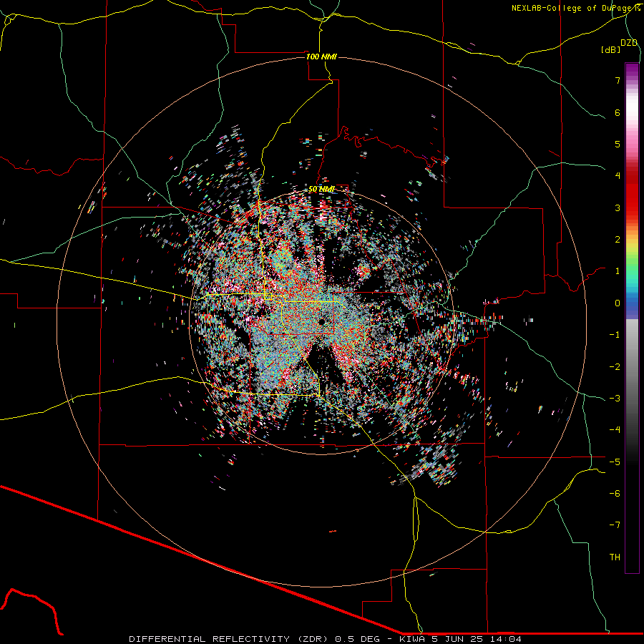The width and height of the screenshot is (644, 644).
Task: Click the 4 dB tick label
Action: [618, 176]
